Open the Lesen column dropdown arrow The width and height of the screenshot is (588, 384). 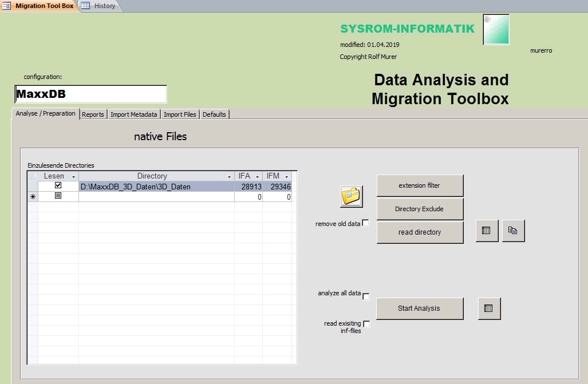(73, 177)
